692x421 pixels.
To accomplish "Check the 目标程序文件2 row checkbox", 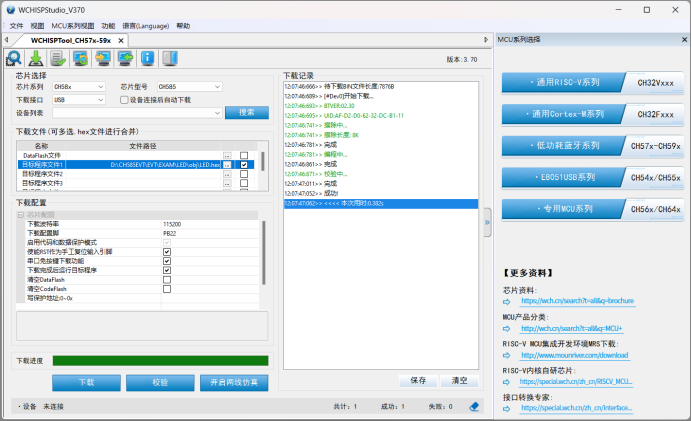I will [x=244, y=174].
